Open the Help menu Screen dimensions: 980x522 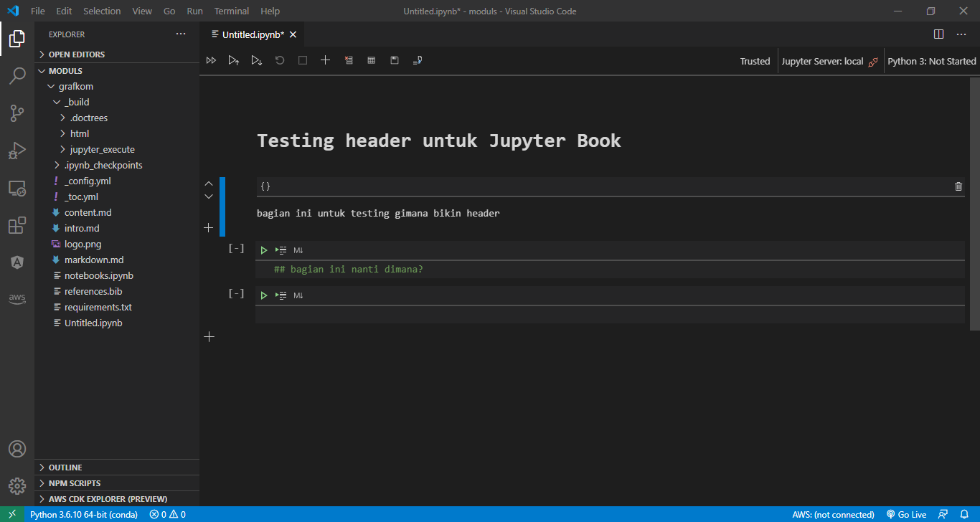pyautogui.click(x=270, y=11)
